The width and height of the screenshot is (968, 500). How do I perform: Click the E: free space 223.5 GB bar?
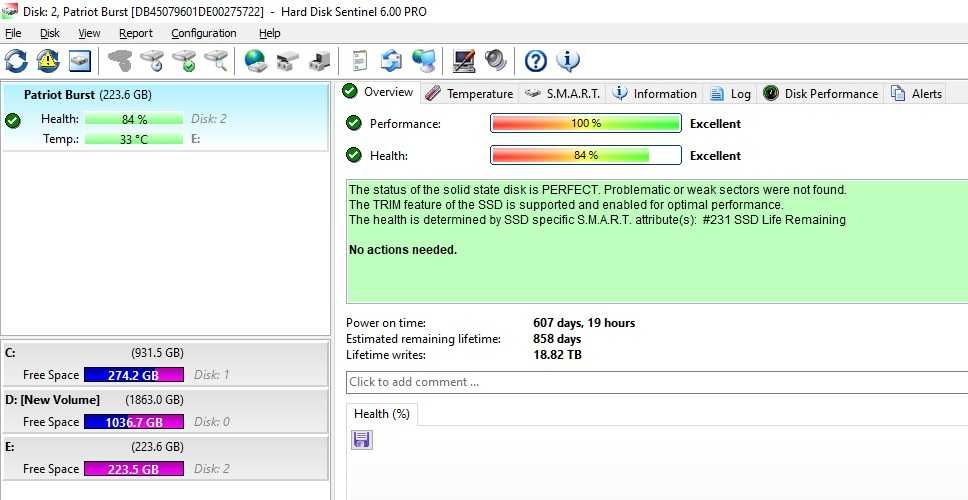(x=133, y=469)
